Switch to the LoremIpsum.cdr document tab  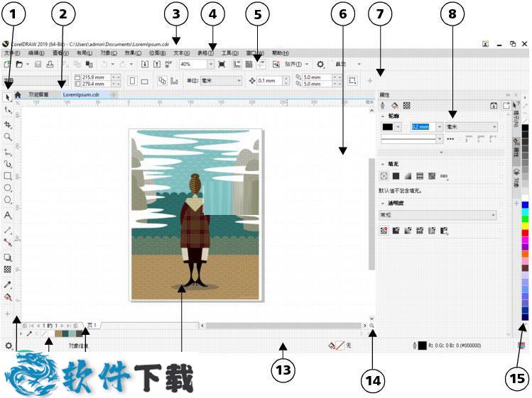80,94
